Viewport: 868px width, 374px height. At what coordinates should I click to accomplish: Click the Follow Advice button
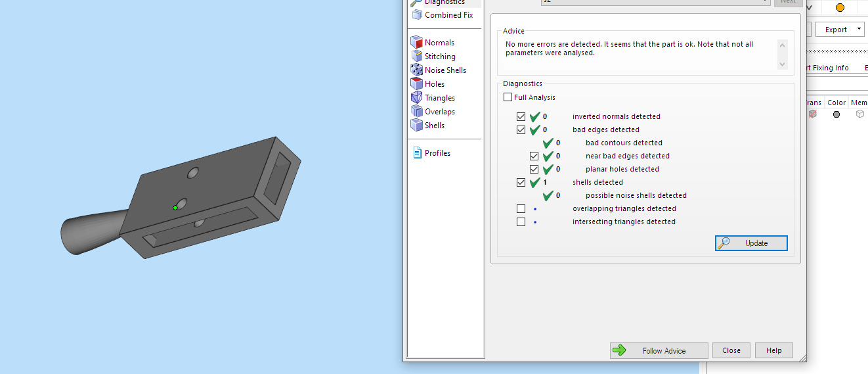pos(659,350)
